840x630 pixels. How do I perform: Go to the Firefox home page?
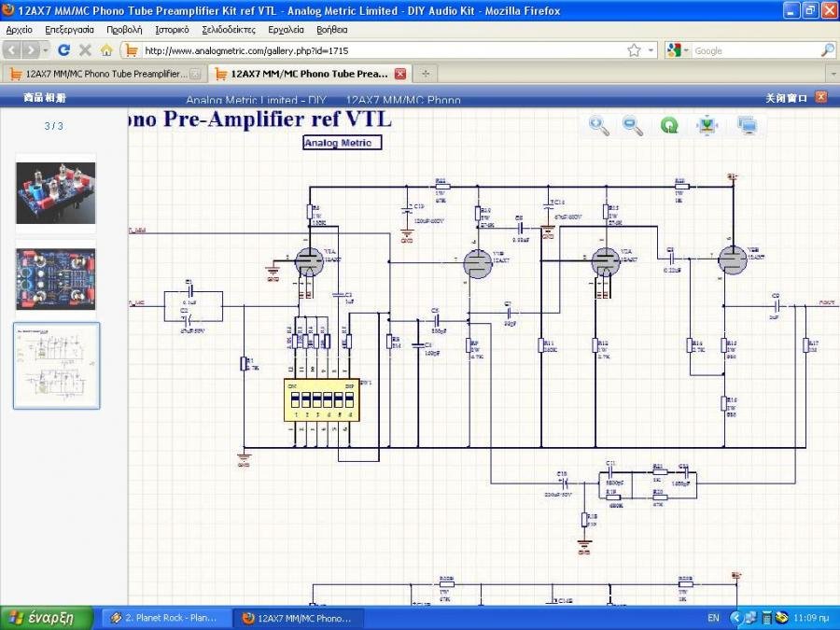click(106, 50)
